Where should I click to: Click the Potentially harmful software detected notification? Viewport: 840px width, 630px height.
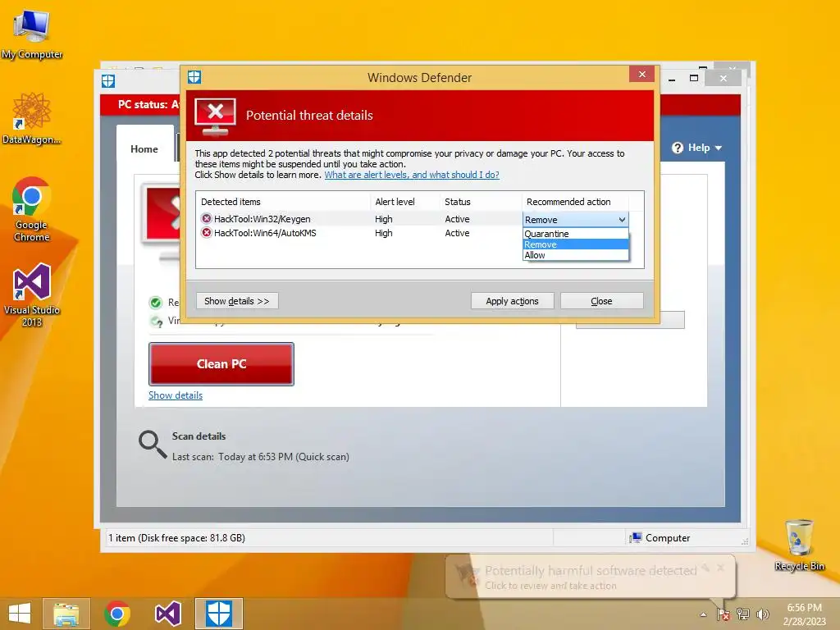coord(591,577)
